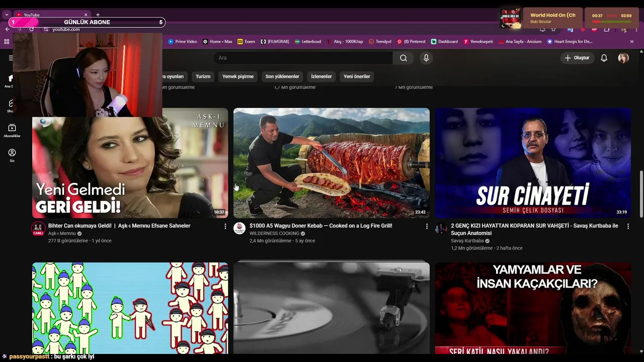Play the Bihter Can okumaya Geldi thumbnail
Image resolution: width=644 pixels, height=362 pixels.
click(x=130, y=163)
